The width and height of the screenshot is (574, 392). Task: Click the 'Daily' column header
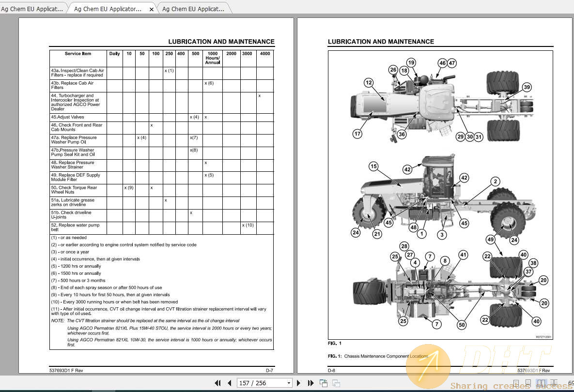click(115, 58)
